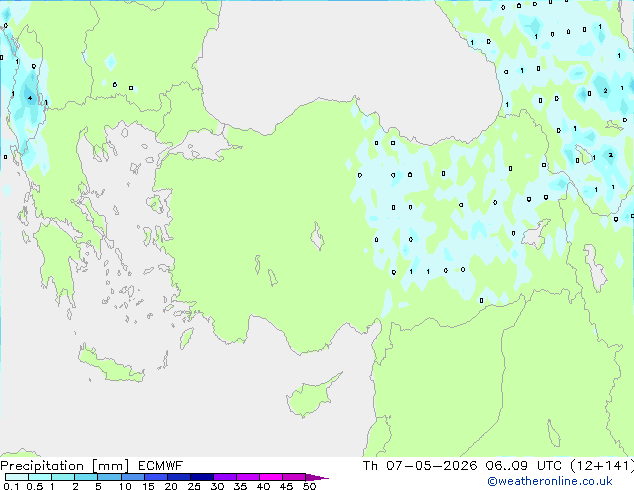Click the legend tick label '20'

[171, 486]
